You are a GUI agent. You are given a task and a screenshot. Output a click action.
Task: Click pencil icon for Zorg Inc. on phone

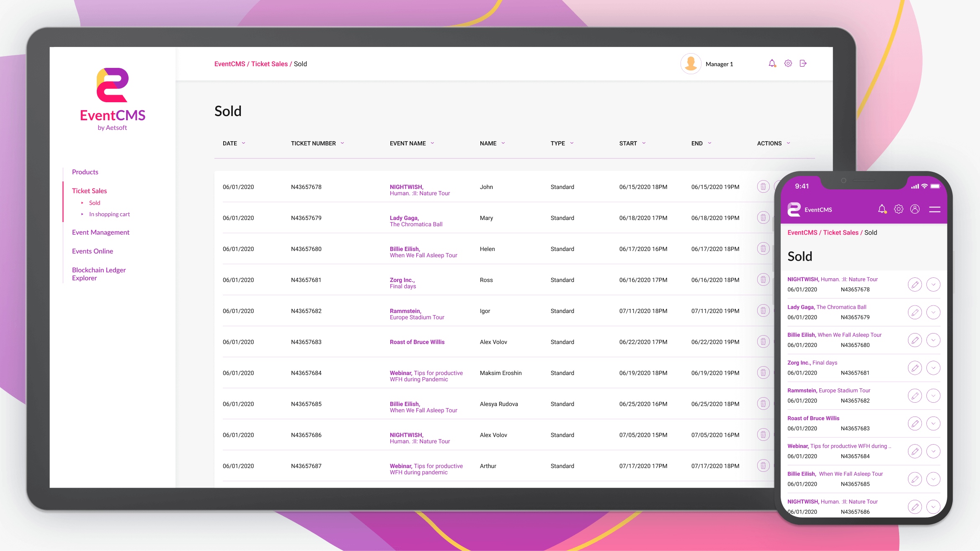coord(915,368)
